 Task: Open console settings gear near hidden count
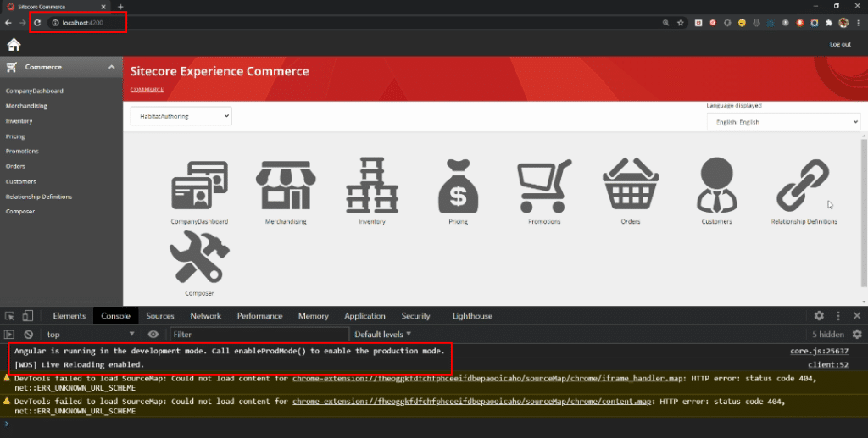pyautogui.click(x=857, y=334)
